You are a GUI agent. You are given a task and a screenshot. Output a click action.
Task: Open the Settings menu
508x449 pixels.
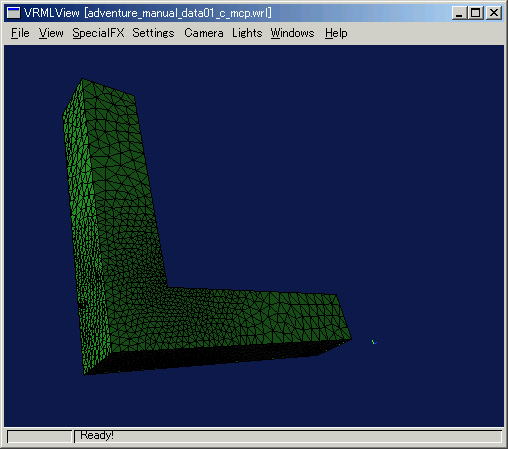(x=153, y=33)
